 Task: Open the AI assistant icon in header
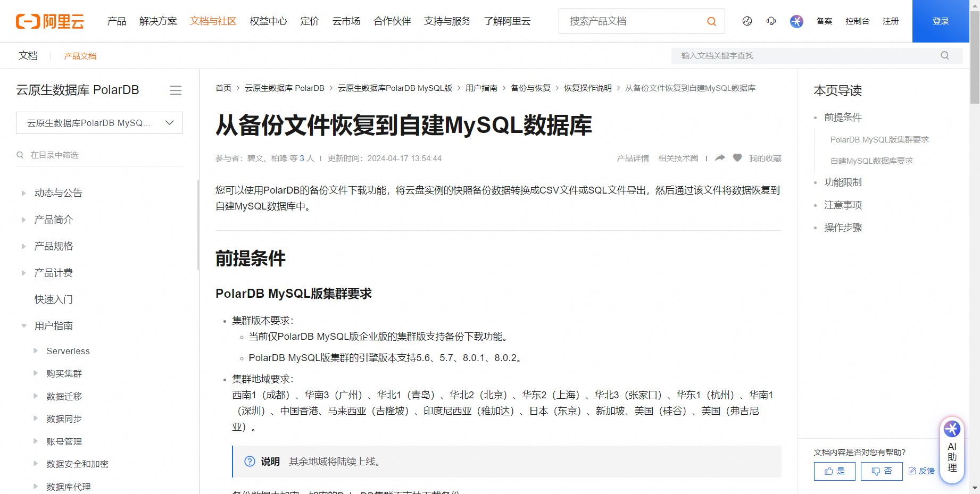[x=796, y=21]
